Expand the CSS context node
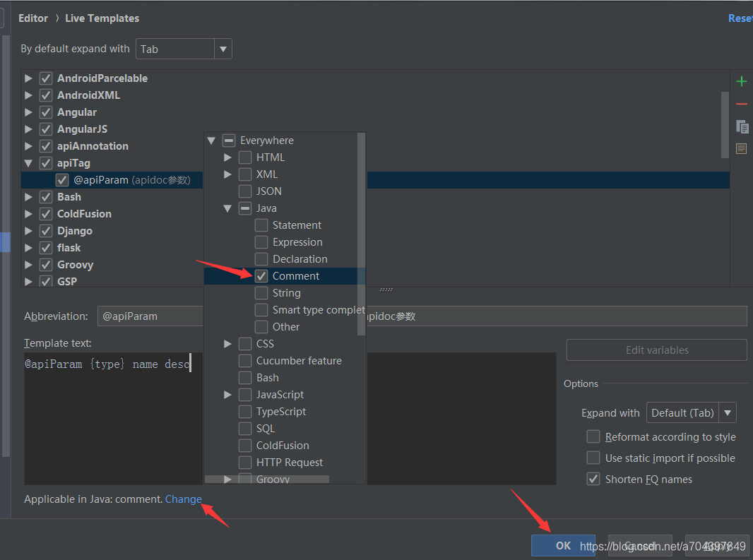Screen dimensions: 753x560 pyautogui.click(x=227, y=344)
